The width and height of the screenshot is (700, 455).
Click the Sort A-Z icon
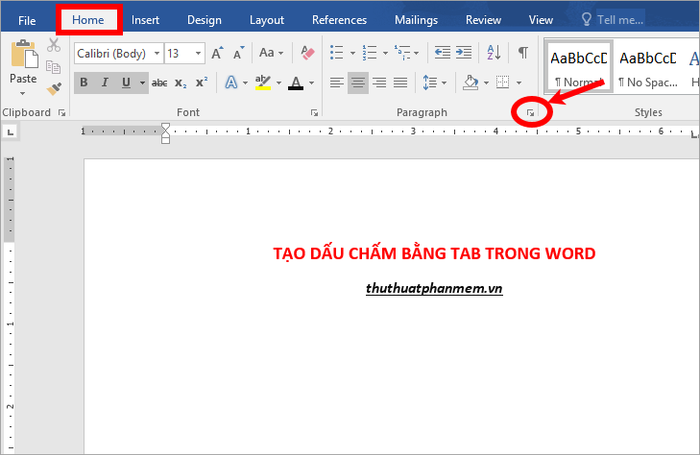(493, 53)
